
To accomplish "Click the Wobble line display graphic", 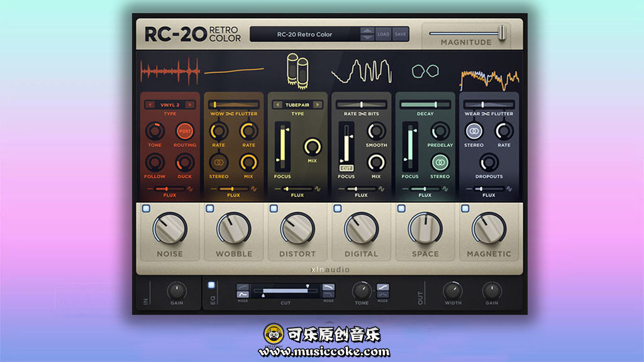I will tap(234, 71).
